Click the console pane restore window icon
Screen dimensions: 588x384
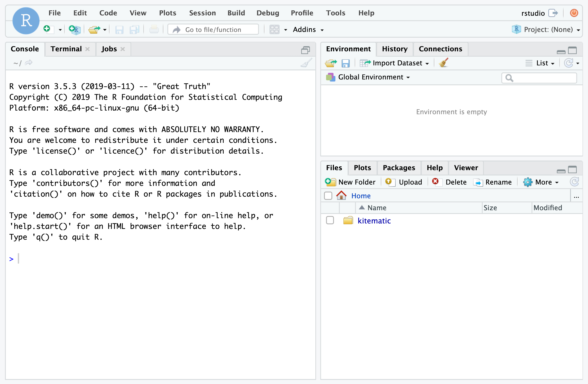coord(305,50)
